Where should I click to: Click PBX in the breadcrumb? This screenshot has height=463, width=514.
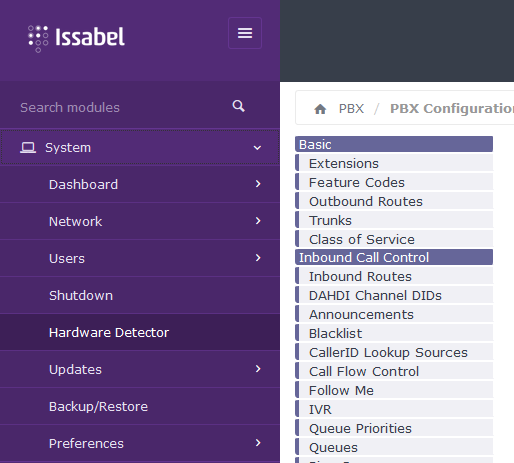[351, 109]
